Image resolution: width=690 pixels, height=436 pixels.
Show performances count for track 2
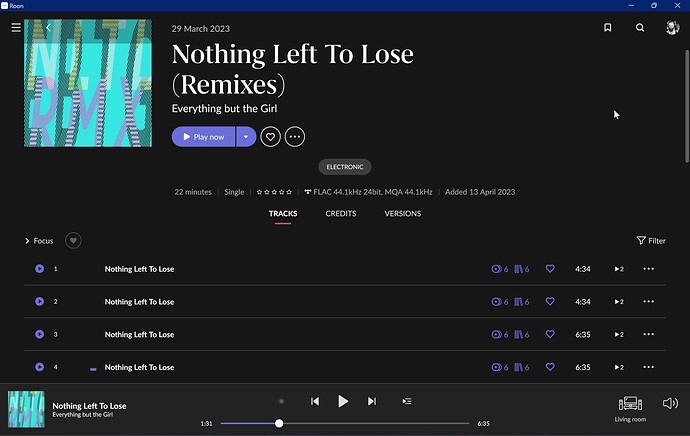pyautogui.click(x=500, y=301)
